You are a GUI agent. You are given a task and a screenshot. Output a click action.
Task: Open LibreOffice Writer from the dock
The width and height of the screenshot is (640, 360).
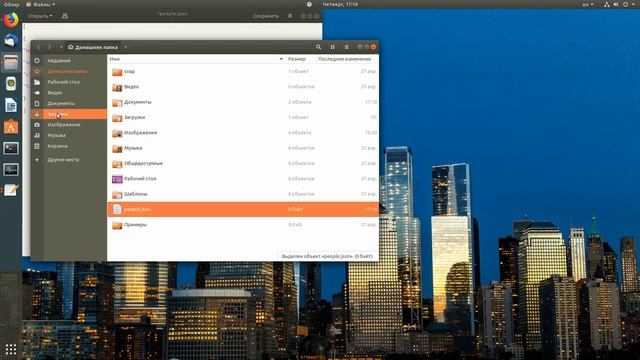tap(11, 105)
